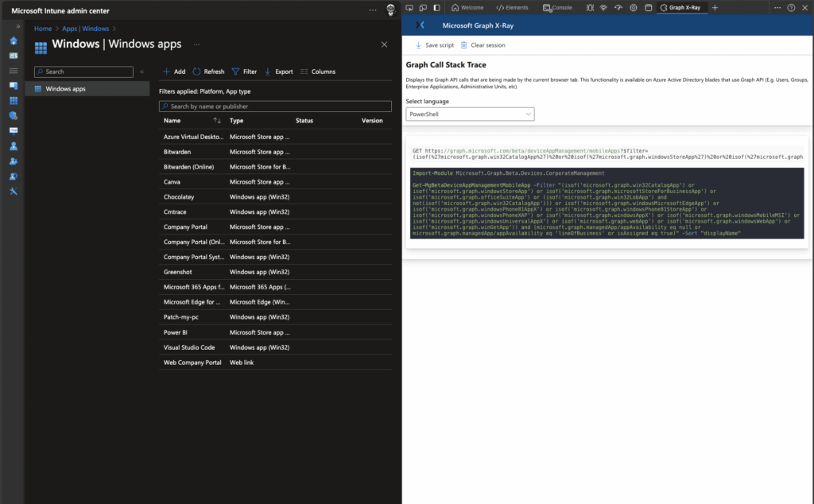Viewport: 814px width, 504px height.
Task: Open Endpoint security shield icon in sidebar
Action: click(x=14, y=116)
